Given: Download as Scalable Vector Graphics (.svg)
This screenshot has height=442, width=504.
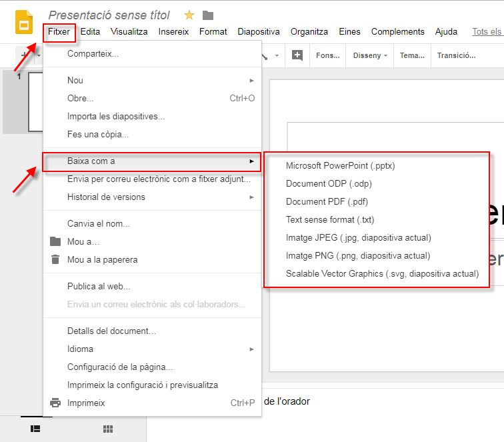Looking at the screenshot, I should tap(377, 274).
